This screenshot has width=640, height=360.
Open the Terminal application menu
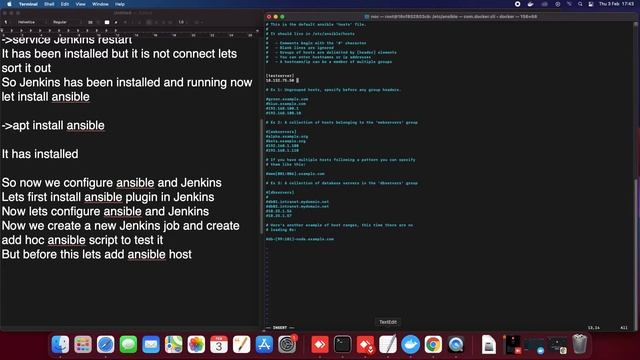(28, 4)
